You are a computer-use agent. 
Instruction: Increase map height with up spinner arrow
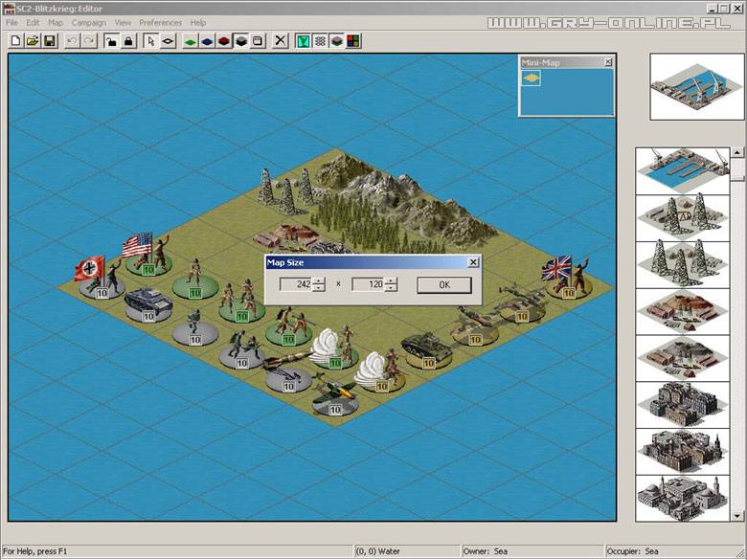click(391, 280)
